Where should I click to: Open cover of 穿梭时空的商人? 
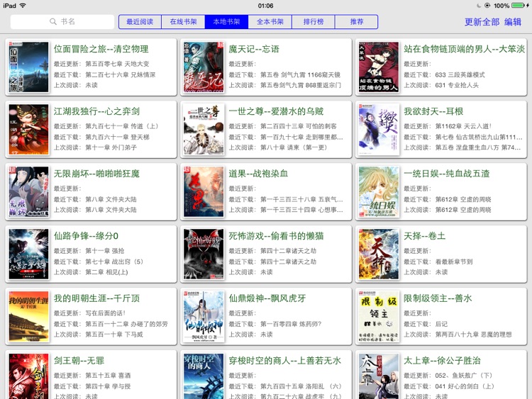point(204,376)
